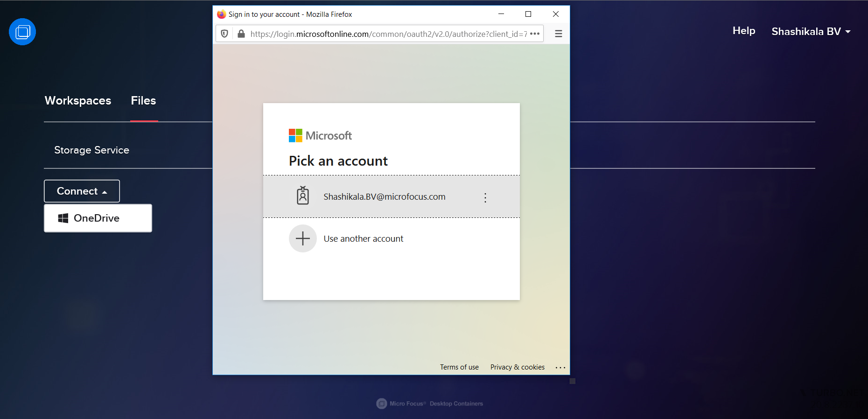
Task: Click the Firefox tracking protection shield icon
Action: point(224,34)
